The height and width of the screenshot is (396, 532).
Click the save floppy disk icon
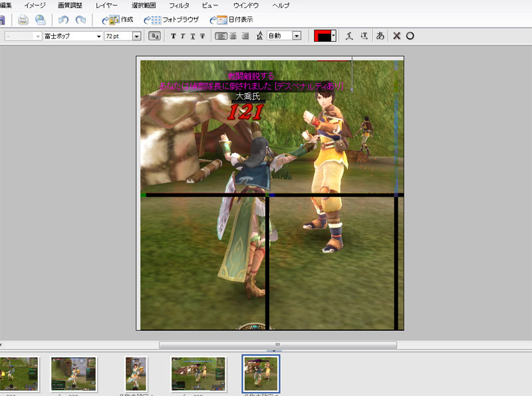point(2,20)
